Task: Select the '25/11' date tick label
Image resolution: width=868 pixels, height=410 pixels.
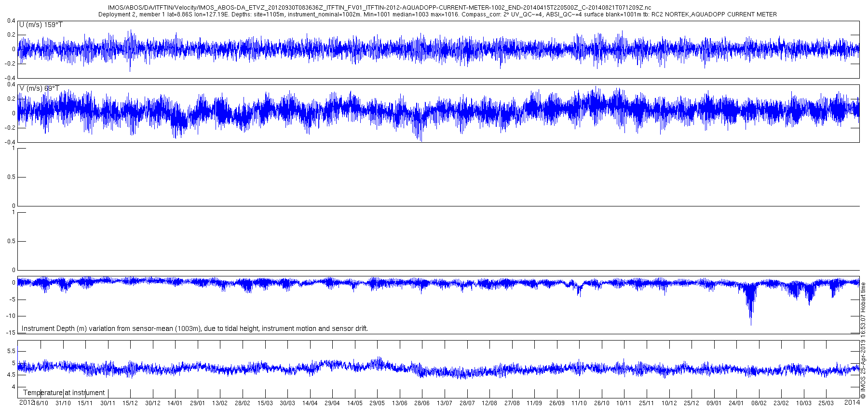Action: pos(646,403)
